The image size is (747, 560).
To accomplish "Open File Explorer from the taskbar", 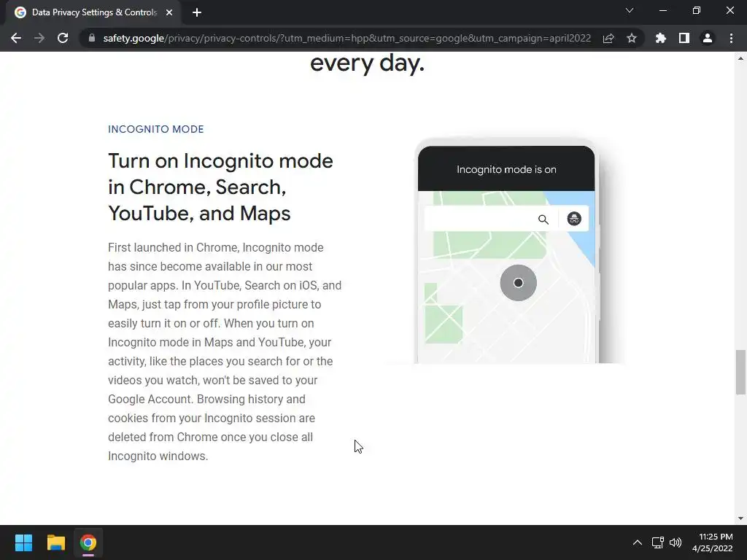I will (55, 542).
